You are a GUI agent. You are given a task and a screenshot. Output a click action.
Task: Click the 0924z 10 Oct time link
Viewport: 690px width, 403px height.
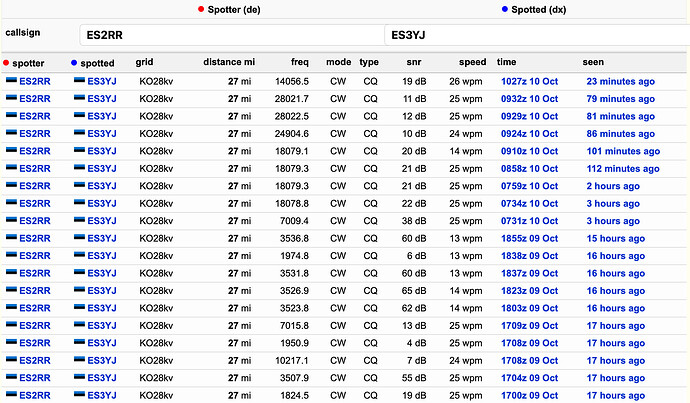[x=529, y=134]
